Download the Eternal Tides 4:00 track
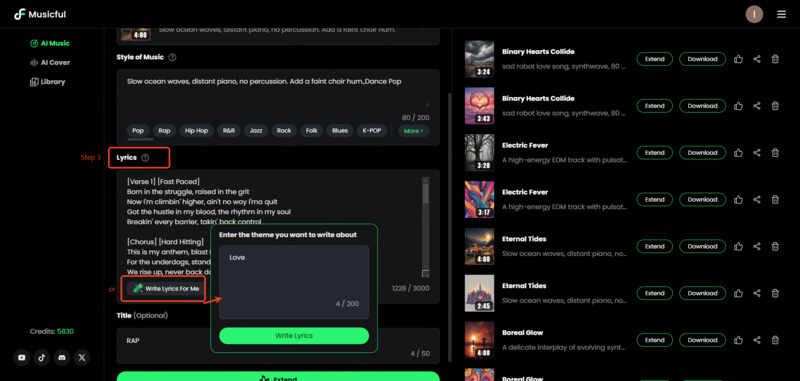This screenshot has width=800, height=381. coord(703,246)
